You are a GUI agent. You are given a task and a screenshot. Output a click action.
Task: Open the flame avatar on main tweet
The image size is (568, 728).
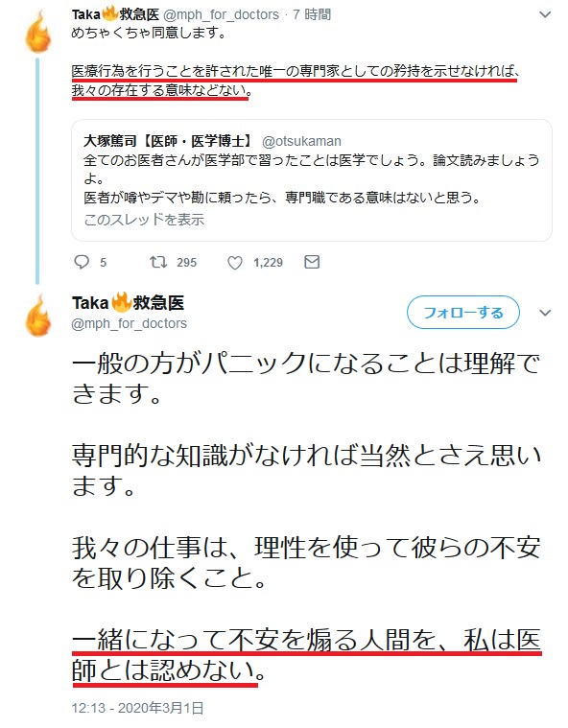(x=38, y=316)
